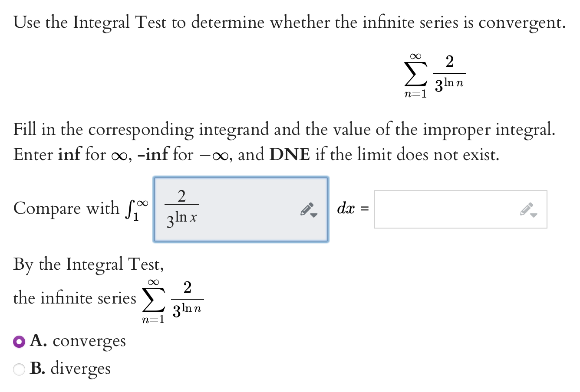Click the edit pencil for the improper integral value
This screenshot has height=392, width=580.
click(526, 209)
